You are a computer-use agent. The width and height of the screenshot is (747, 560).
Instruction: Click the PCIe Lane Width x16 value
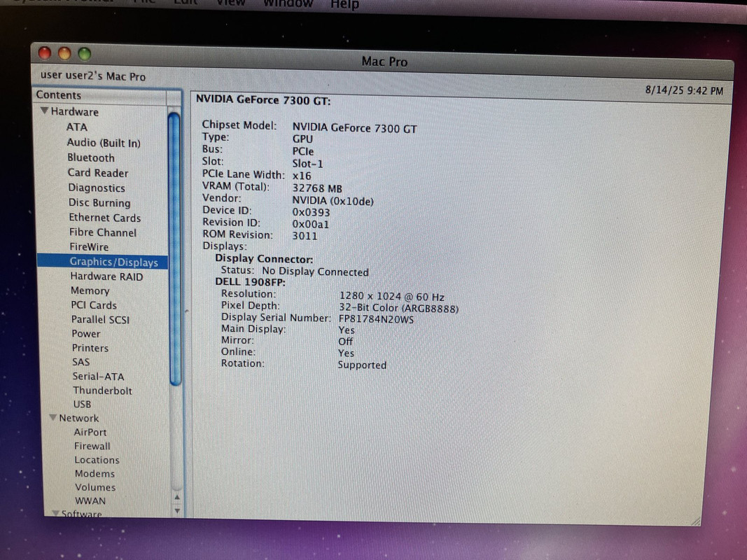point(301,176)
